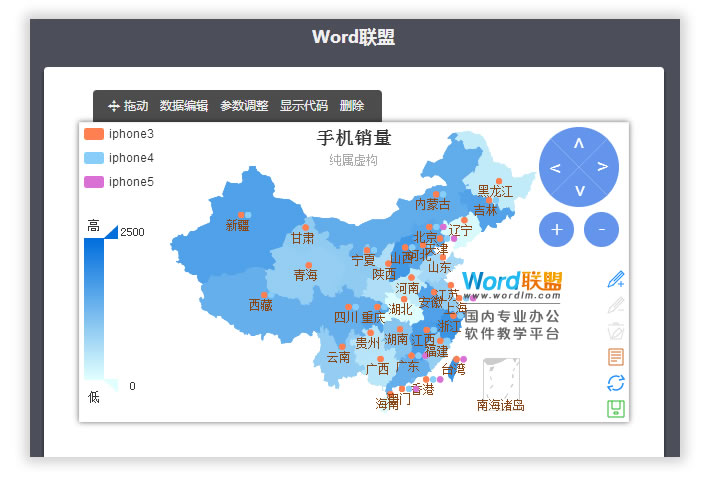Click the 广西 province label
Viewport: 710px width, 482px height.
coord(377,369)
